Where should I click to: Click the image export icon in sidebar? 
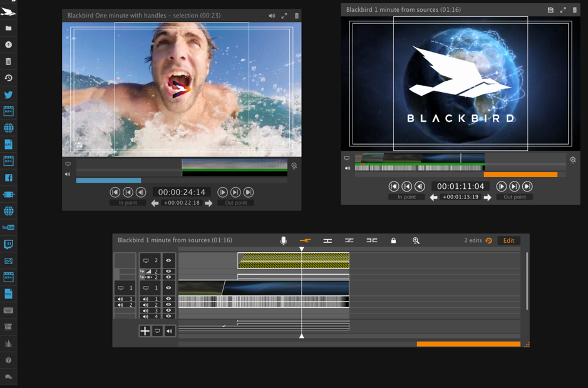point(8,260)
